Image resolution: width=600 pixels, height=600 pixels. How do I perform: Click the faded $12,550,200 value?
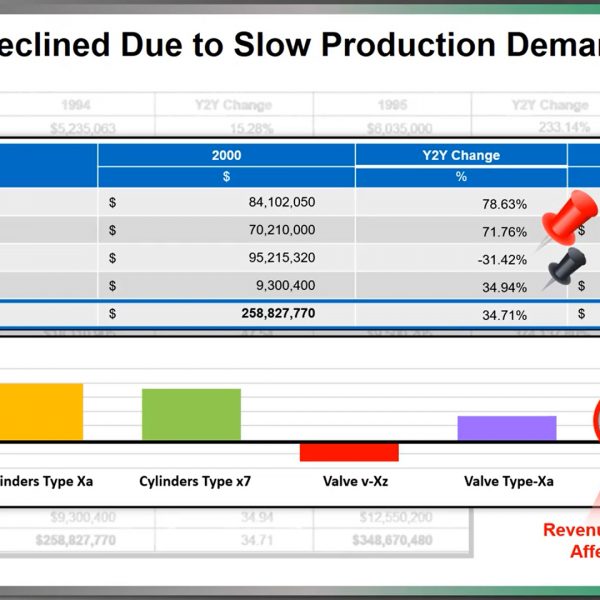396,517
